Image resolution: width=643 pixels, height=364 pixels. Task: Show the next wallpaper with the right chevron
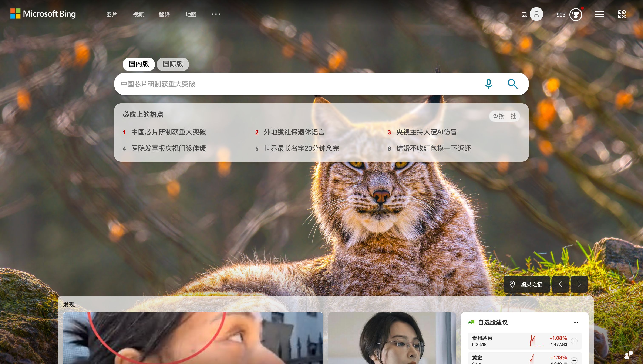point(579,284)
